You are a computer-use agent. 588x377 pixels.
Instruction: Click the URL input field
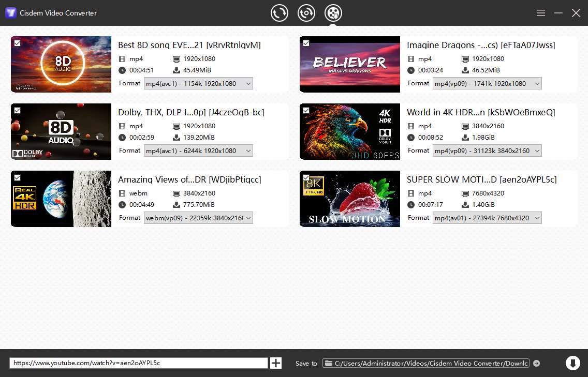(x=139, y=363)
